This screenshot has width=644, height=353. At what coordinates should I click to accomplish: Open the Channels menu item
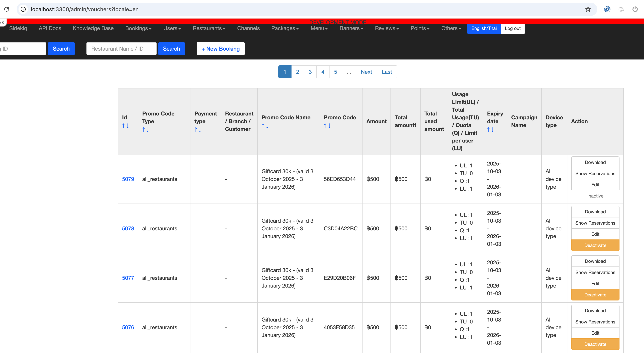click(248, 28)
